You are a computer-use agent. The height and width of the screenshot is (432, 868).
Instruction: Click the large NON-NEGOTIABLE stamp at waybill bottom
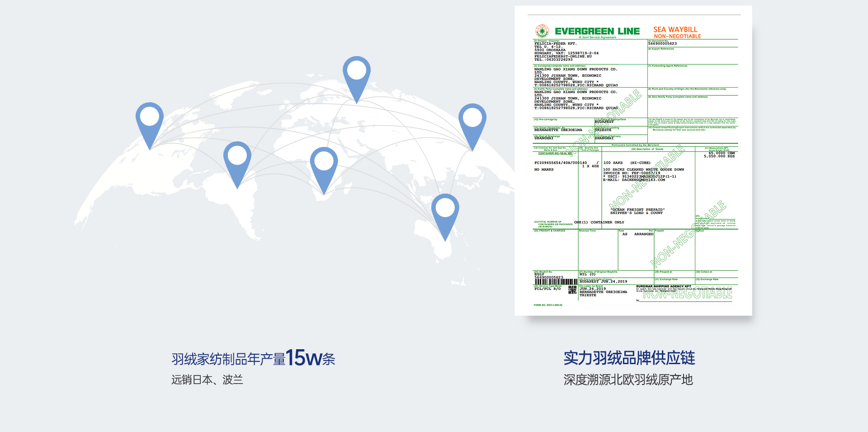pos(687,294)
